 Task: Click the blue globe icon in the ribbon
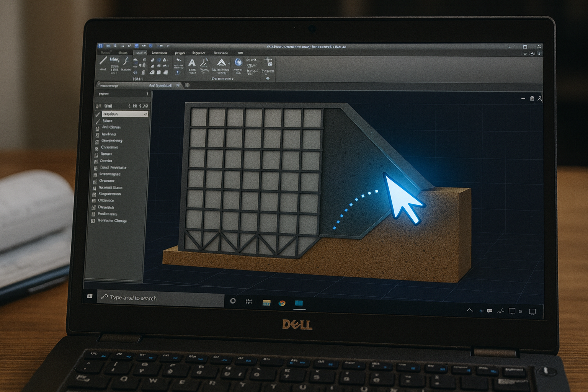[238, 62]
